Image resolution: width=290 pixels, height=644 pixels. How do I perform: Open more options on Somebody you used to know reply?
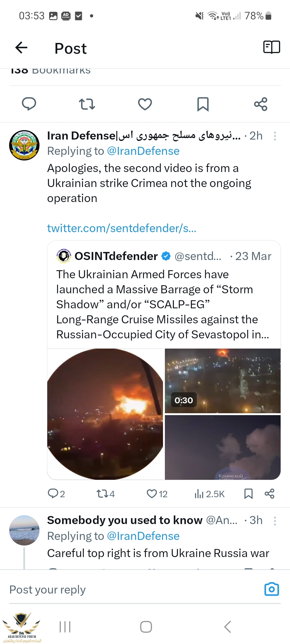[x=275, y=521]
